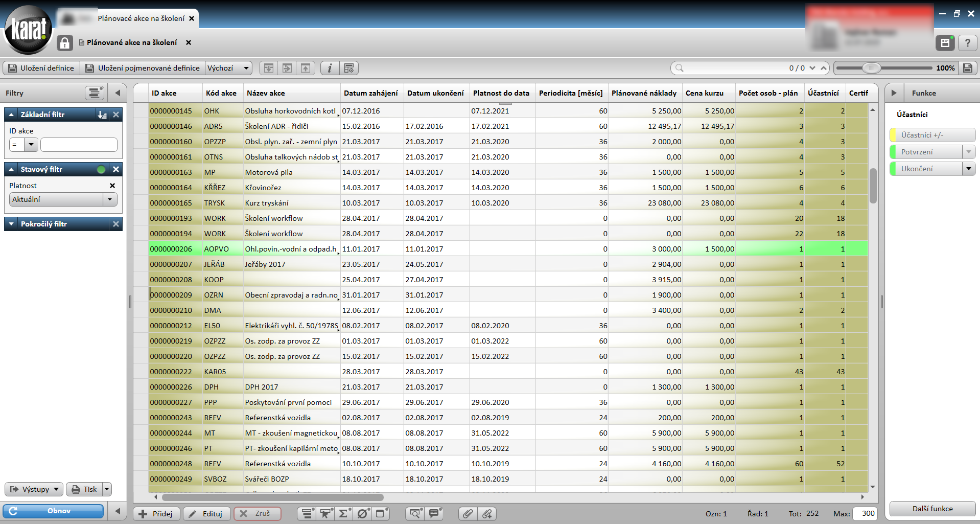Click the Sigma sum icon

(343, 514)
